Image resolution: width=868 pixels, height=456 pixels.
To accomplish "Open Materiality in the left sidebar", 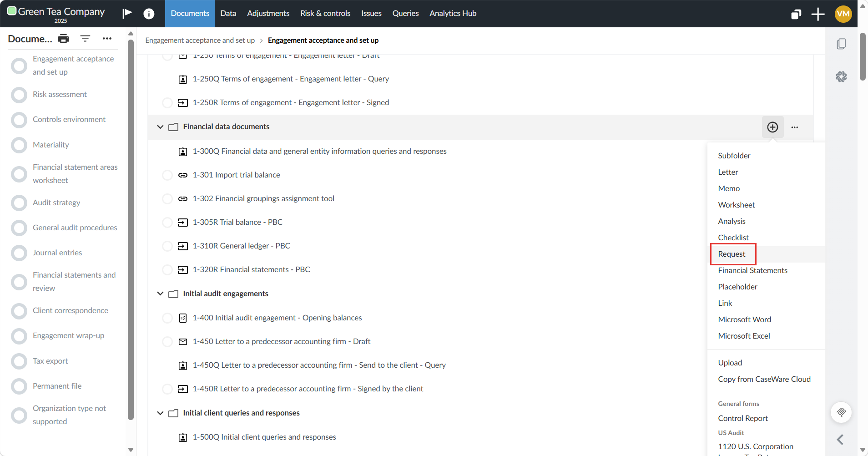I will pyautogui.click(x=50, y=145).
